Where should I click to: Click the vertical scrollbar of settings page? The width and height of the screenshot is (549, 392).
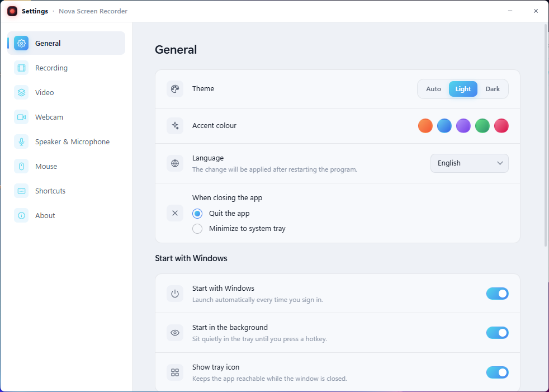546,135
